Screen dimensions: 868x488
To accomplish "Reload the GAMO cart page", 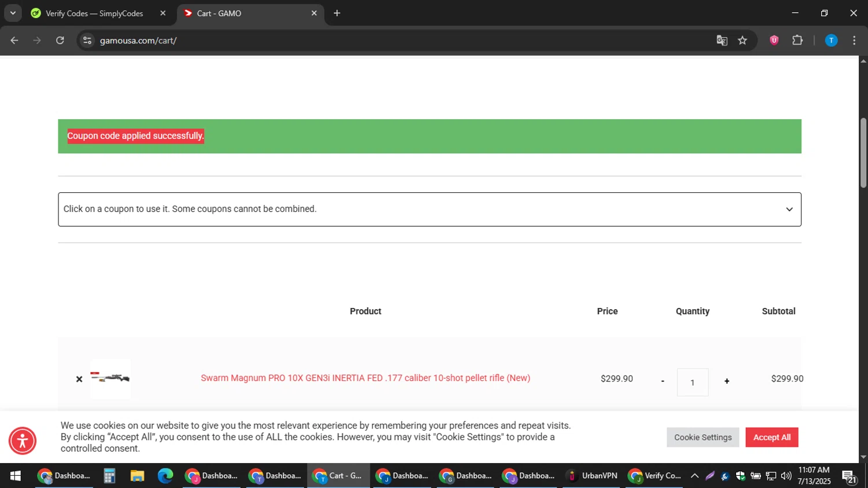I will point(60,41).
